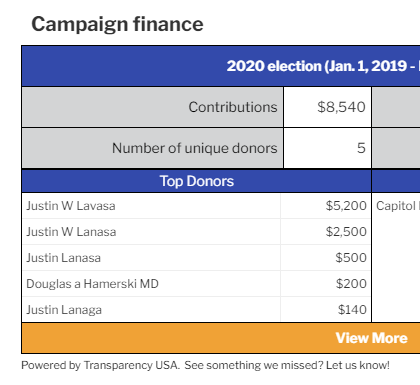Viewport: 420px width, 385px height.
Task: Click the $5,200 donation amount
Action: pyautogui.click(x=346, y=206)
